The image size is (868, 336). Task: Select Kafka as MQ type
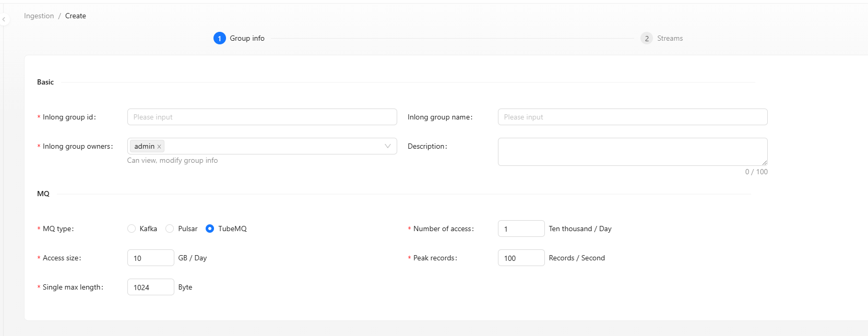tap(132, 229)
